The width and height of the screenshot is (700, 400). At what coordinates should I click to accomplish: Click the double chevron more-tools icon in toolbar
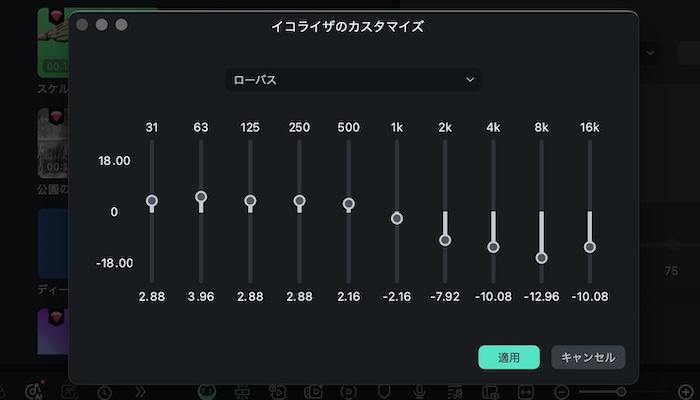(141, 392)
